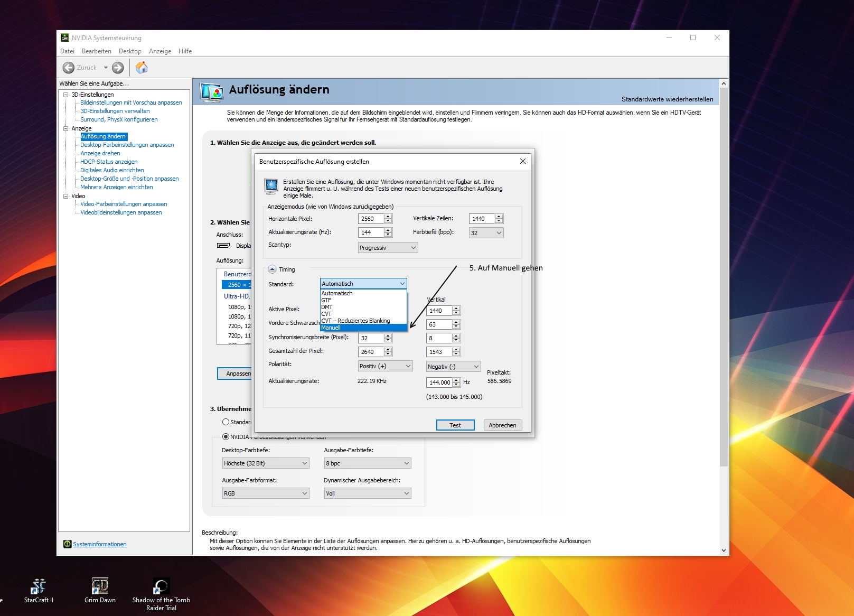Viewport: 854px width, 616px height.
Task: Click the Vertikale Zeilen input field
Action: pyautogui.click(x=482, y=219)
